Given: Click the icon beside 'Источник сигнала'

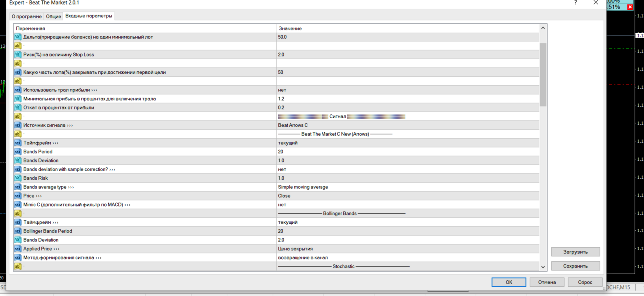Looking at the screenshot, I should pos(18,125).
